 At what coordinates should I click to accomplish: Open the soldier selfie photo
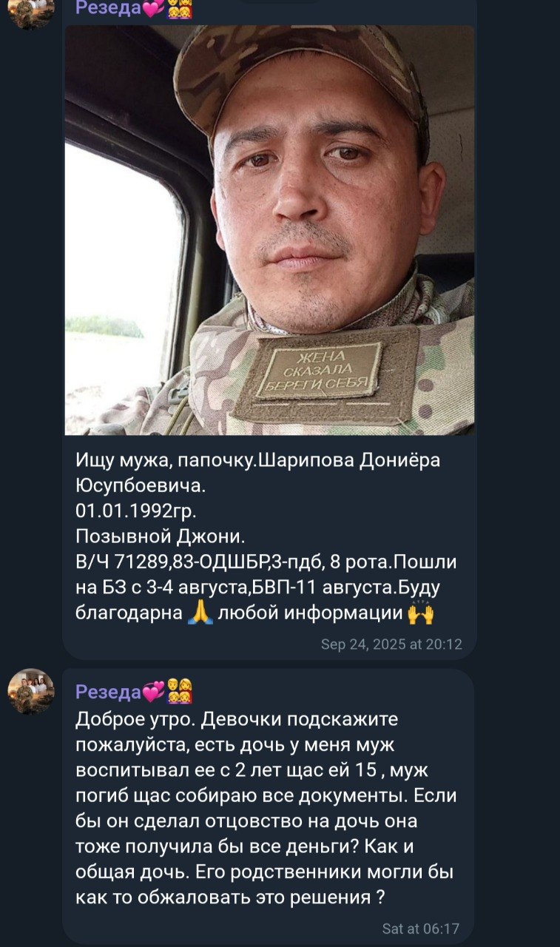coord(270,230)
